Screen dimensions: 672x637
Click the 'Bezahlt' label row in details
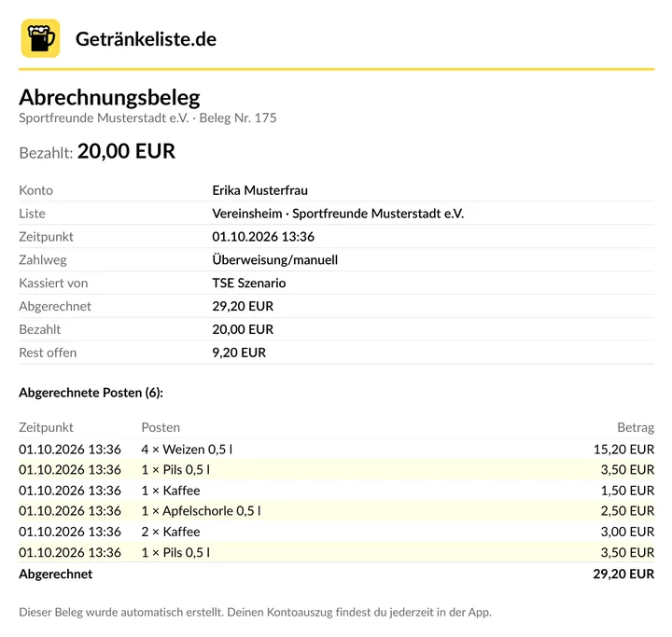[x=40, y=329]
